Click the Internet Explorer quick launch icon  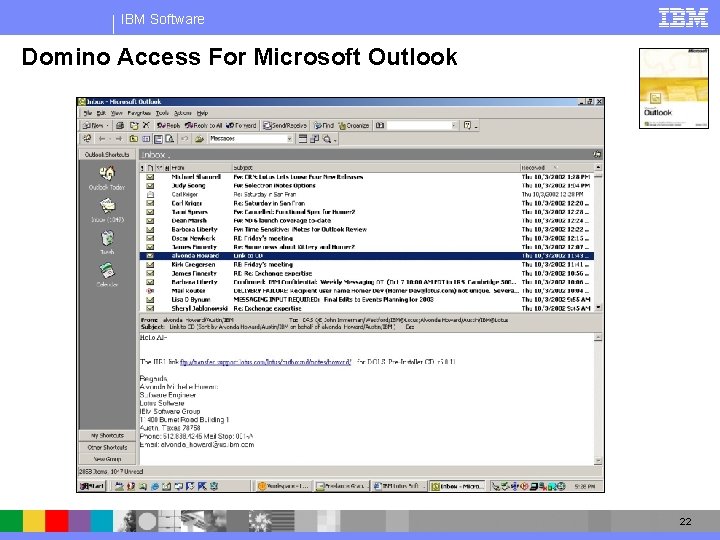coord(155,486)
